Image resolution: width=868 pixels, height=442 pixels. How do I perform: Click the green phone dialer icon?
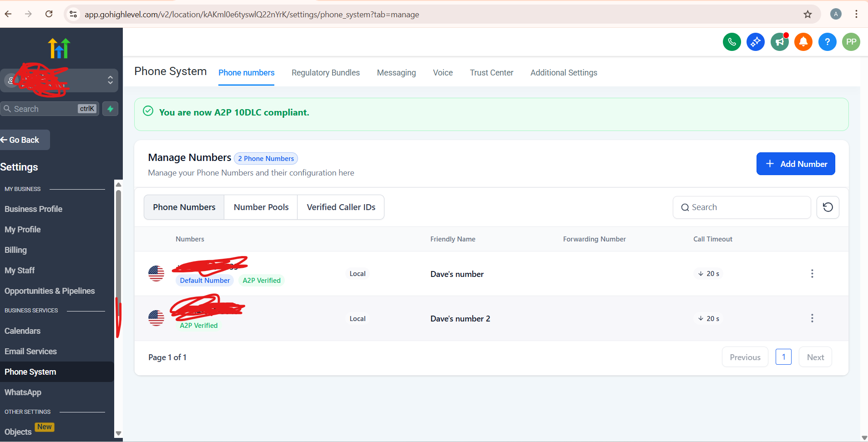click(732, 42)
